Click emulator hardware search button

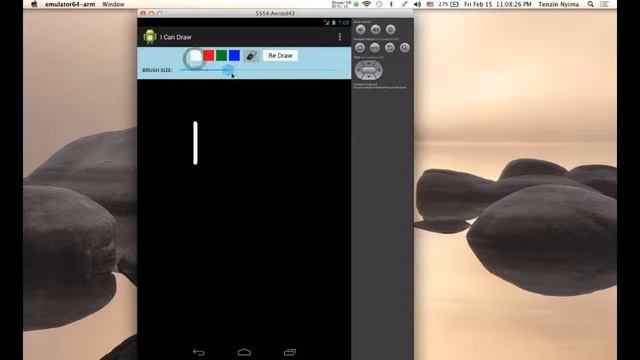[404, 48]
